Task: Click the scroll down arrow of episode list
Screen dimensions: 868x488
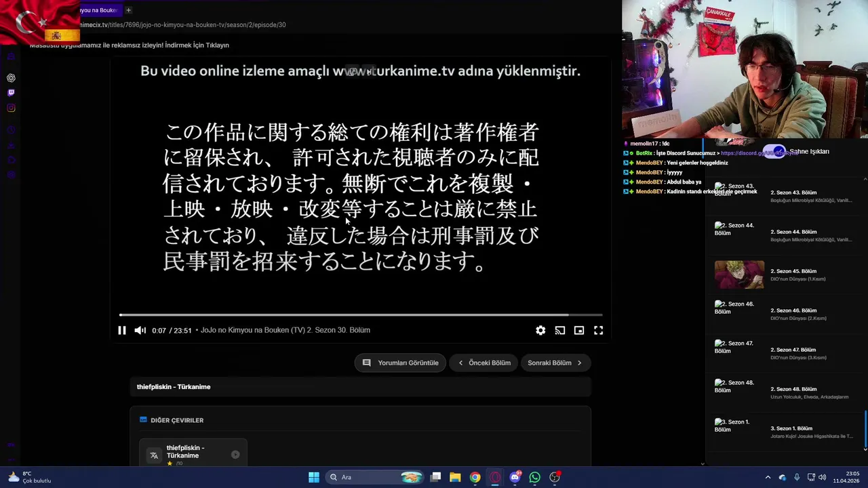Action: 865,449
